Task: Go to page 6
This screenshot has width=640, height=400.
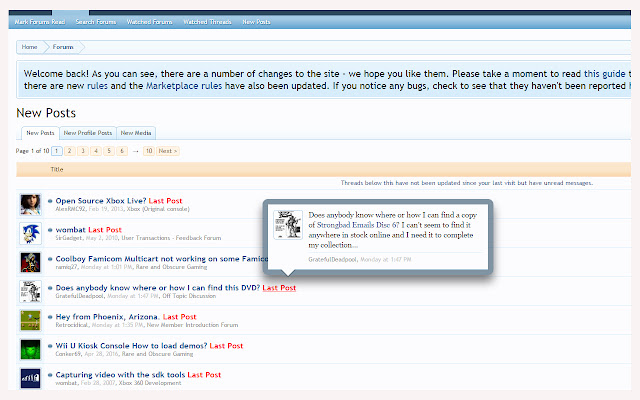Action: [122, 151]
